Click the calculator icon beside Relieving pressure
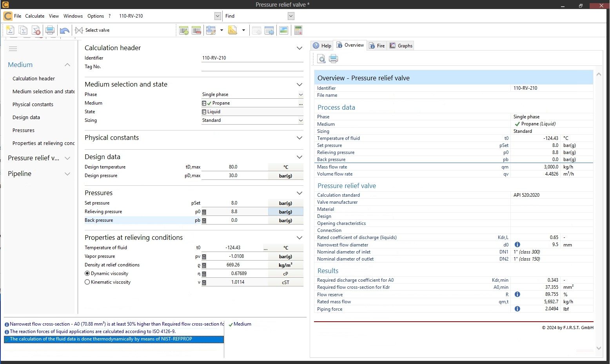Screen dimensions: 610x364 [x=204, y=212]
